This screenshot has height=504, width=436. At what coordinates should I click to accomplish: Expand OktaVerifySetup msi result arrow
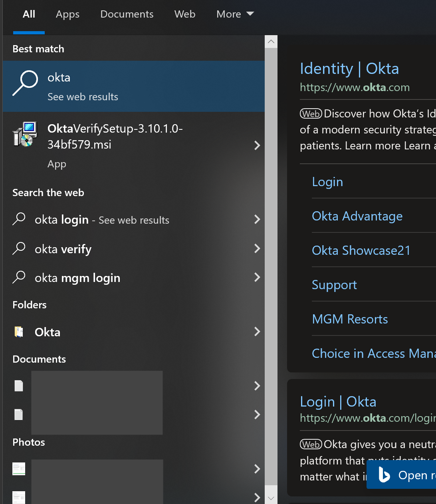[x=257, y=145]
